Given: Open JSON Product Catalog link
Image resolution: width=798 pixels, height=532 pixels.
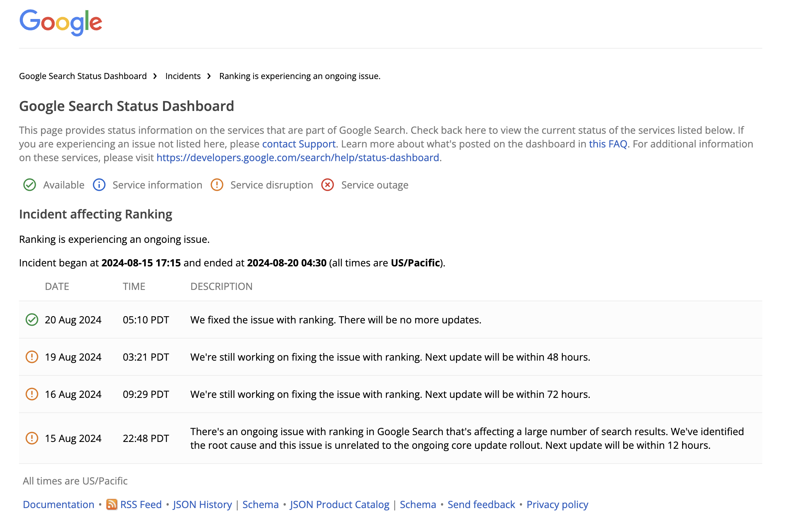Looking at the screenshot, I should (x=339, y=505).
